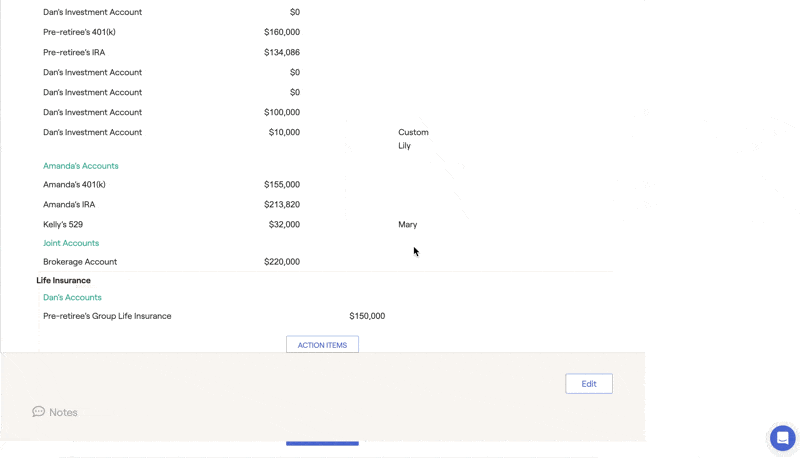This screenshot has width=800, height=458.
Task: Click the ACTION ITEMS button
Action: pos(322,345)
